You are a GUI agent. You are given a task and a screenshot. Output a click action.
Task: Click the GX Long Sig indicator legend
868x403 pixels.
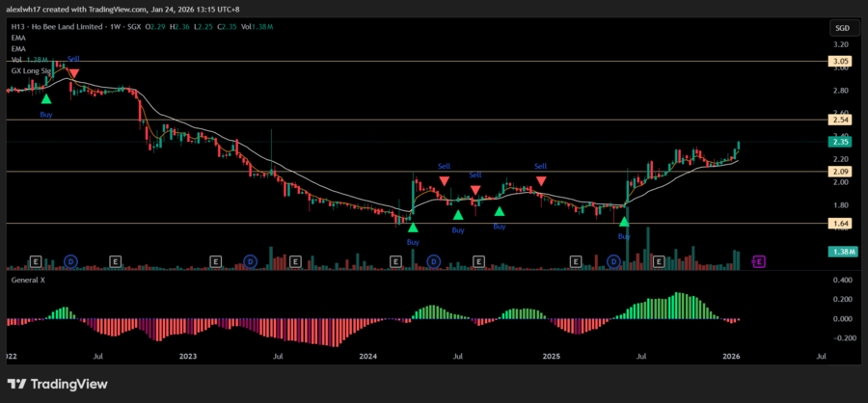(30, 70)
